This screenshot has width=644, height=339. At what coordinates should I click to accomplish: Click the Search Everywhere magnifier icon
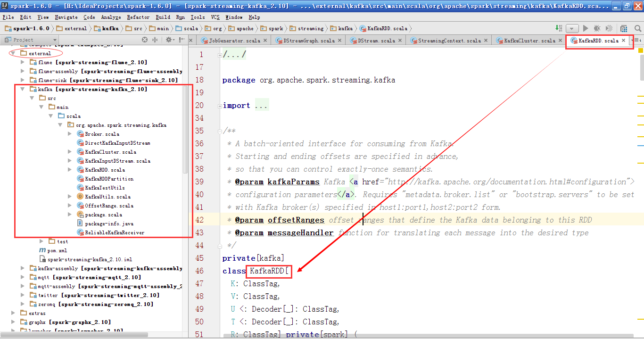(x=638, y=28)
